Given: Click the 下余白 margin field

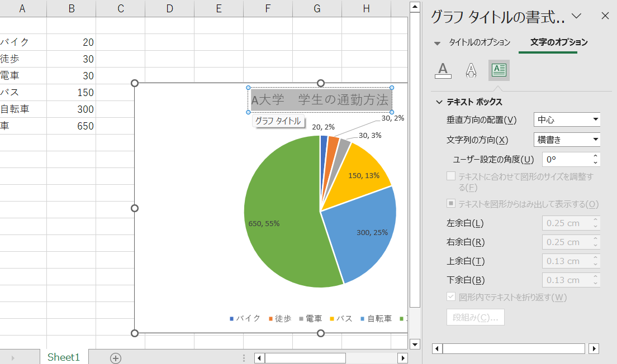Looking at the screenshot, I should coord(566,280).
